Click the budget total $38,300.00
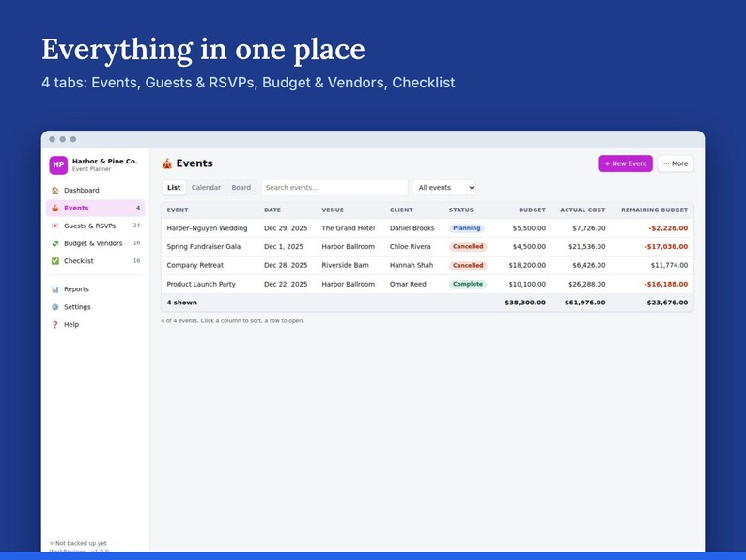 coord(525,303)
